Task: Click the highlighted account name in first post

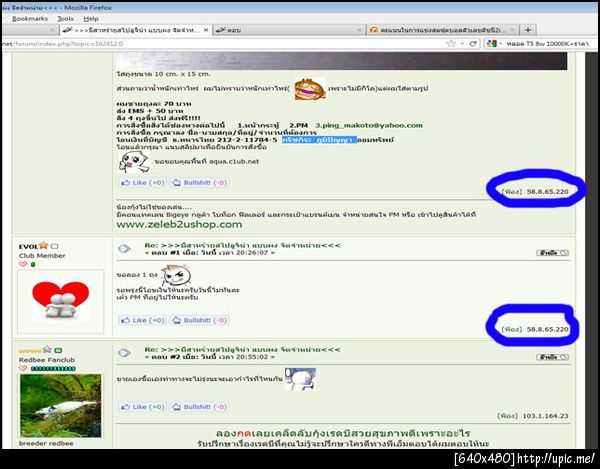Action: point(320,140)
